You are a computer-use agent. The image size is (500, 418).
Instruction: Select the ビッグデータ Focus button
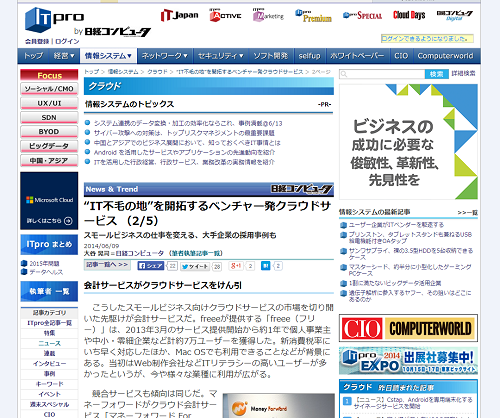pyautogui.click(x=49, y=146)
